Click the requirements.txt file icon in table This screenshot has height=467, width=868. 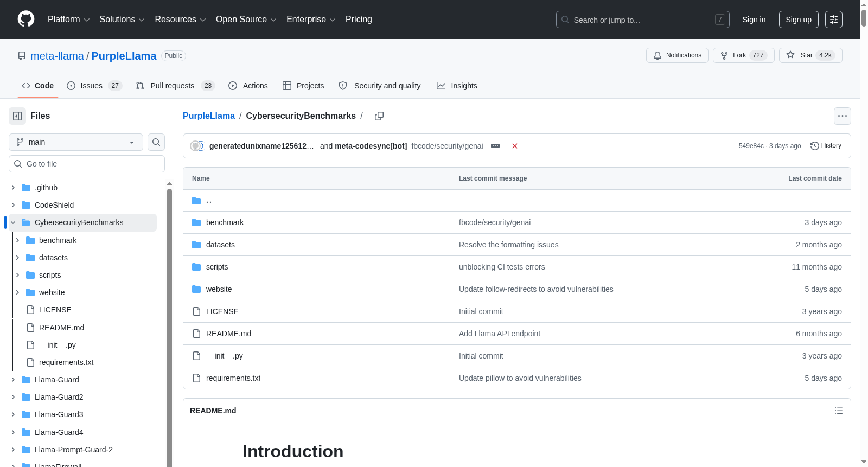click(196, 378)
